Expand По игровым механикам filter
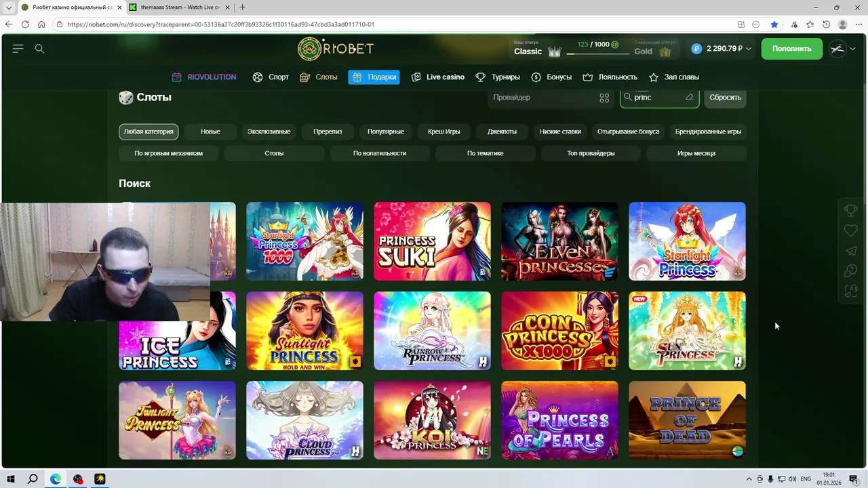Image resolution: width=868 pixels, height=488 pixels. pyautogui.click(x=168, y=153)
